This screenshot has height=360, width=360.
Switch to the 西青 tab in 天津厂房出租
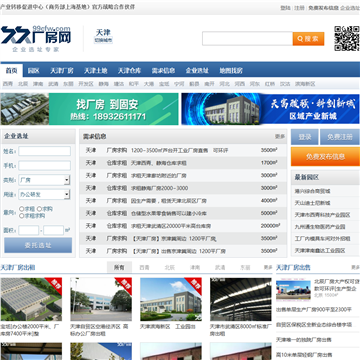pyautogui.click(x=144, y=267)
